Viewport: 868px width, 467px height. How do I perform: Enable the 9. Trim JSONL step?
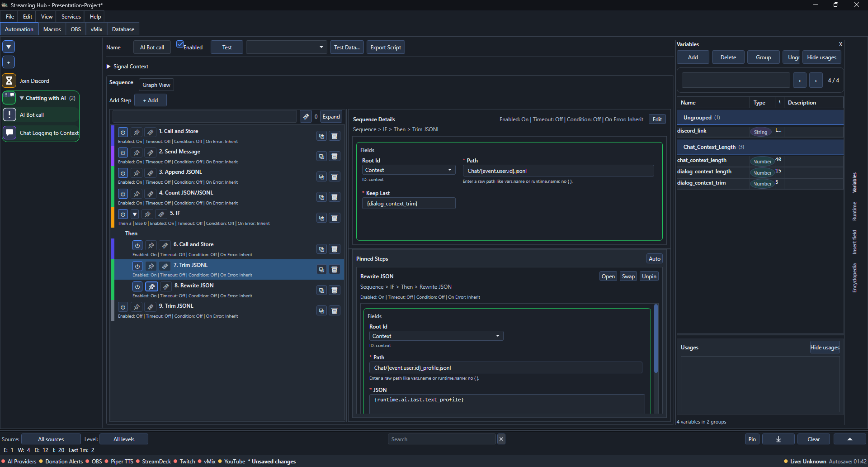click(x=123, y=307)
